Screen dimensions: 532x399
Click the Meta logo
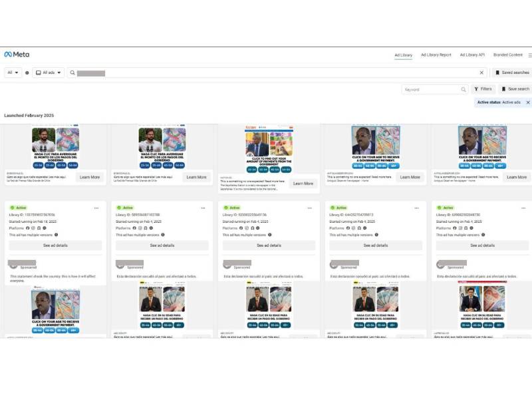pyautogui.click(x=17, y=54)
